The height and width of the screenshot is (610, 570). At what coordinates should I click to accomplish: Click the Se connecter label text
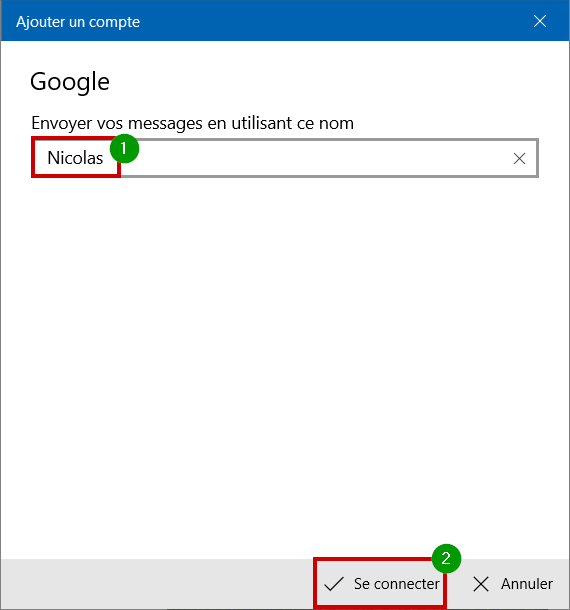(x=396, y=584)
